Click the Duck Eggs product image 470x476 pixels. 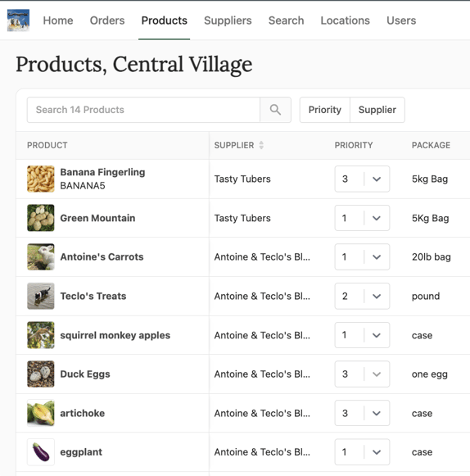(x=41, y=374)
